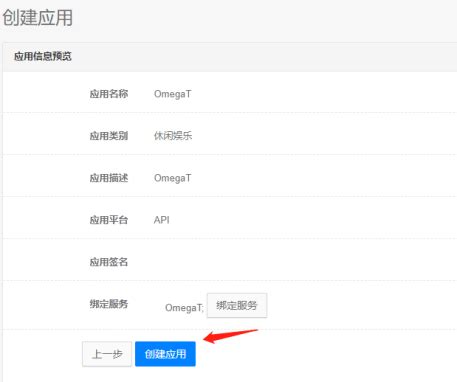The image size is (457, 382).
Task: Click the dashed divider under 应用名称 row
Action: click(x=230, y=112)
